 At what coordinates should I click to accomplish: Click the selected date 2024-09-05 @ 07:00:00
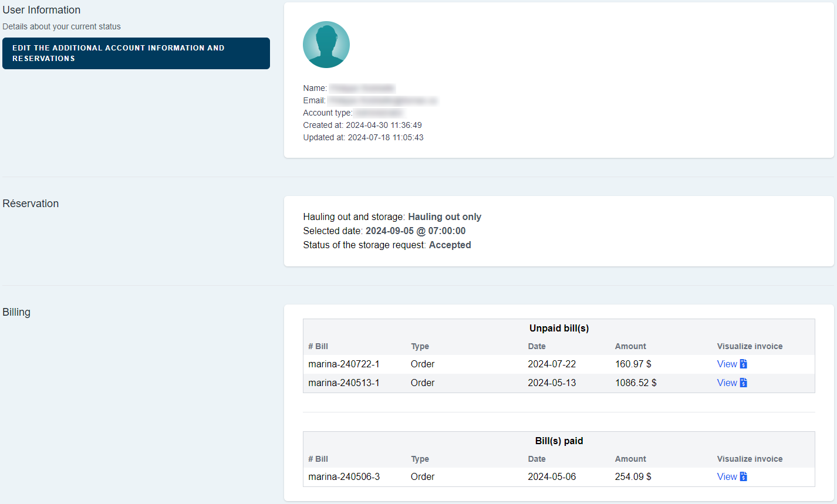point(415,231)
